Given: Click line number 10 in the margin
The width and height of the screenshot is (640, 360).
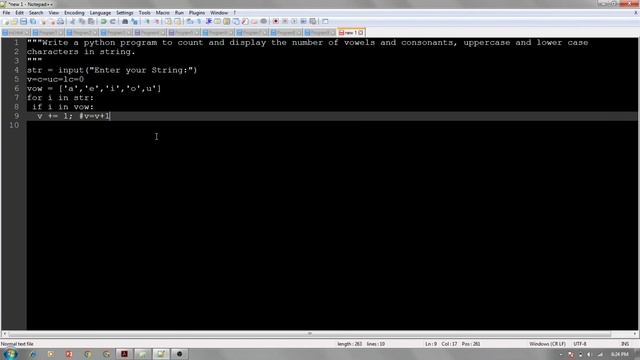Looking at the screenshot, I should 14,125.
